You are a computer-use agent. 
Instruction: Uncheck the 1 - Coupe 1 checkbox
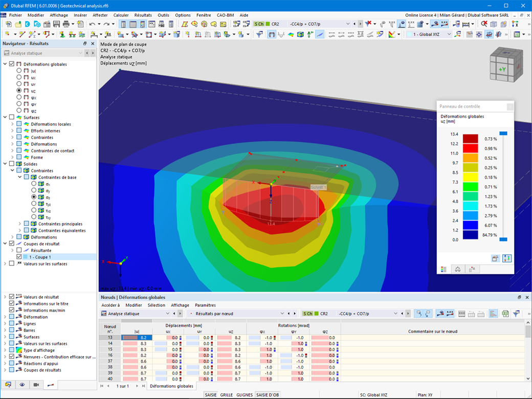(x=19, y=257)
